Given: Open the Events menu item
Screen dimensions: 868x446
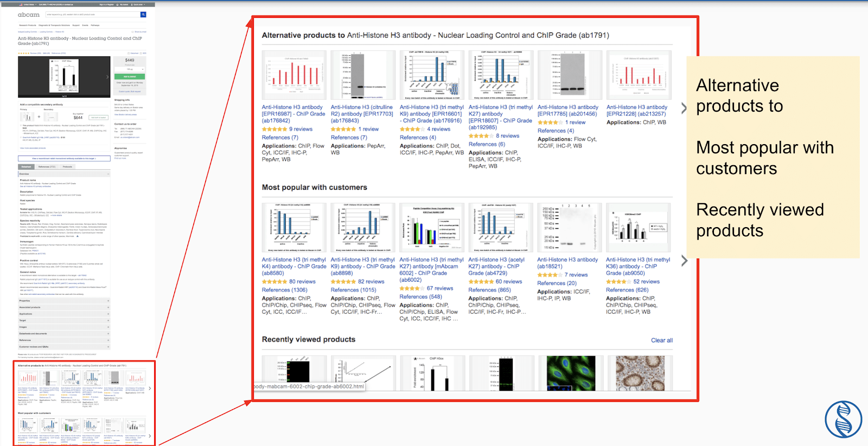Looking at the screenshot, I should tap(85, 25).
